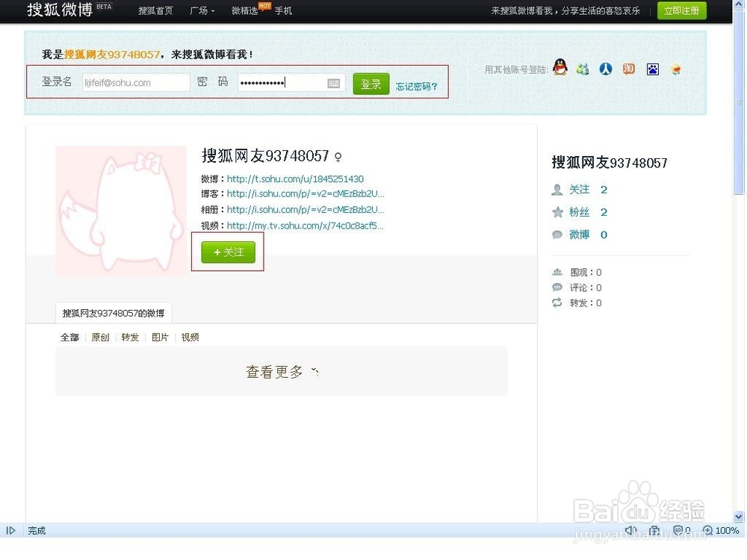Click the green +关注 follow button
The image size is (747, 560).
coord(228,252)
